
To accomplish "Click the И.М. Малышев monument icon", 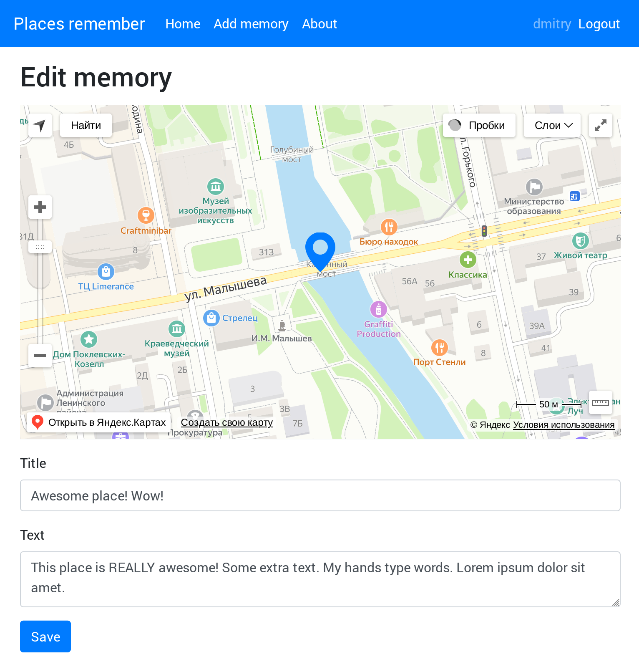I will click(282, 326).
